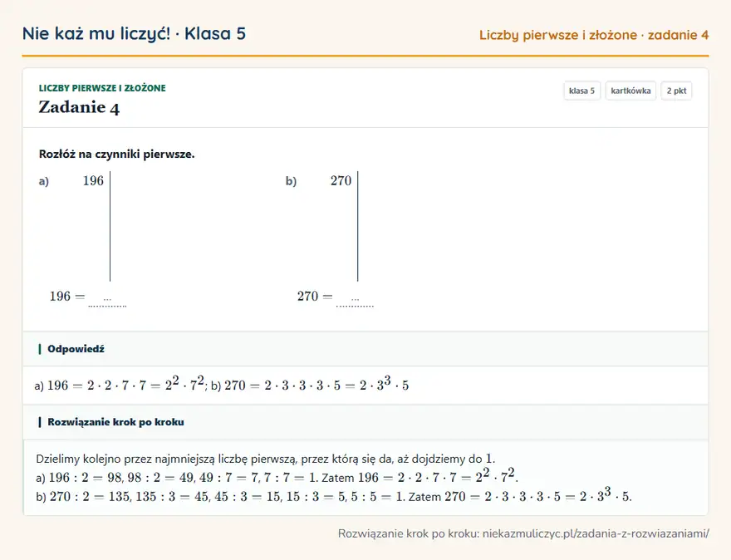Image resolution: width=731 pixels, height=560 pixels.
Task: Click the '2 pkt' points badge
Action: [676, 91]
